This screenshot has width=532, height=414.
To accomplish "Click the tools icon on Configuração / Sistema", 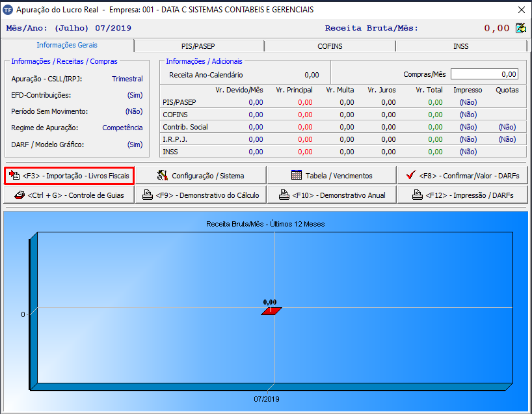I will coord(163,175).
